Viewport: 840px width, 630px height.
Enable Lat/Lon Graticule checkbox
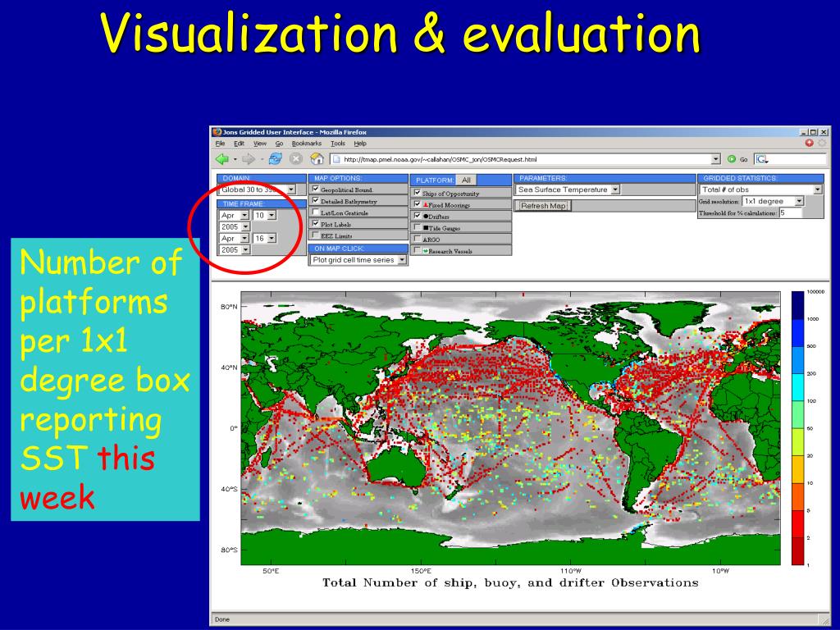pos(316,212)
